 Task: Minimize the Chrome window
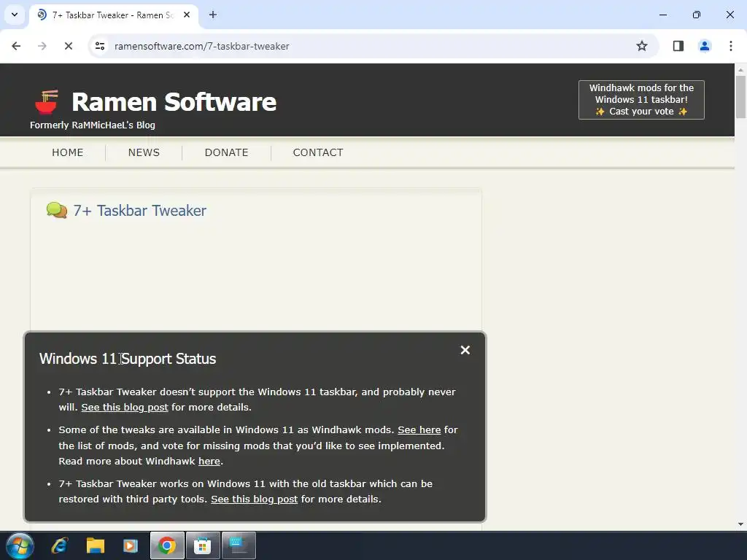[x=662, y=15]
